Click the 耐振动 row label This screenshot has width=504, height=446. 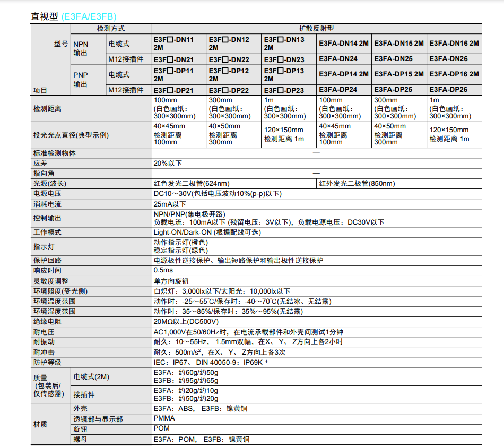(x=44, y=342)
